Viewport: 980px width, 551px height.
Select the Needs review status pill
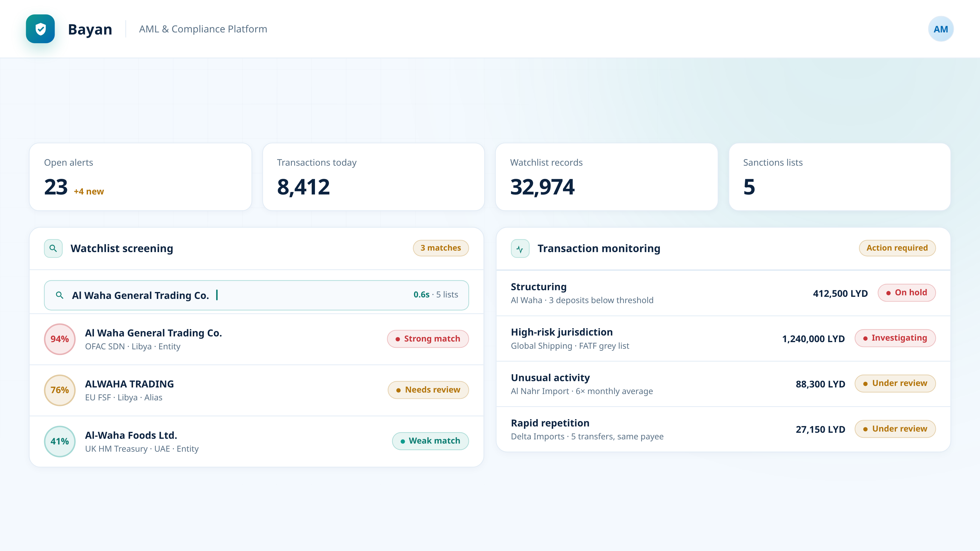click(428, 390)
